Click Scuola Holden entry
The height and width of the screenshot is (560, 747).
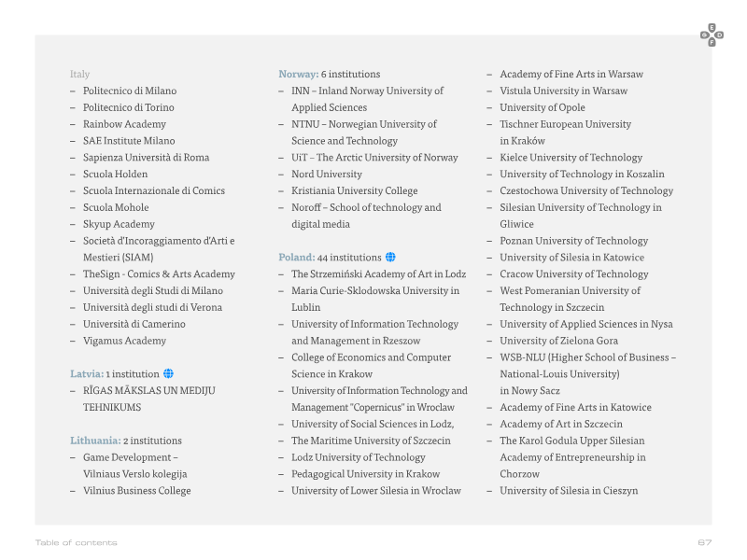pos(115,174)
